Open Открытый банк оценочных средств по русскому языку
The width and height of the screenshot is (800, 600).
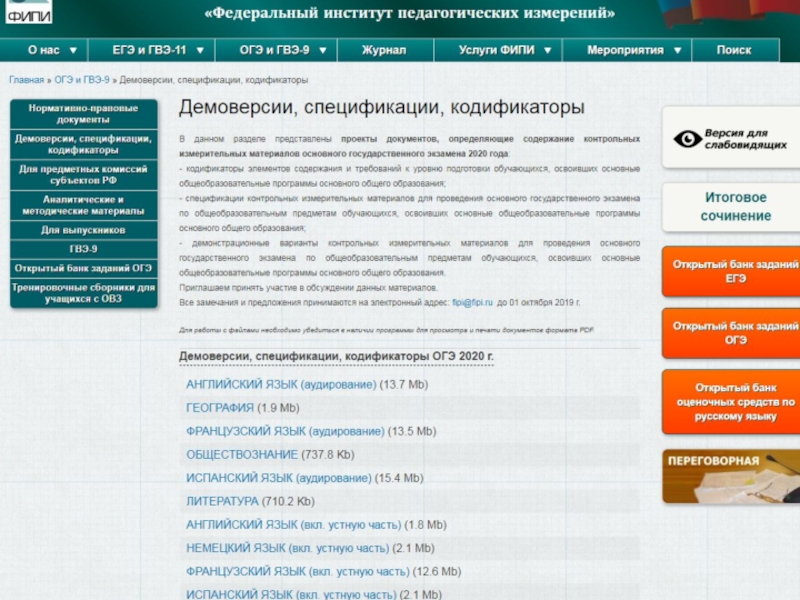tap(731, 402)
